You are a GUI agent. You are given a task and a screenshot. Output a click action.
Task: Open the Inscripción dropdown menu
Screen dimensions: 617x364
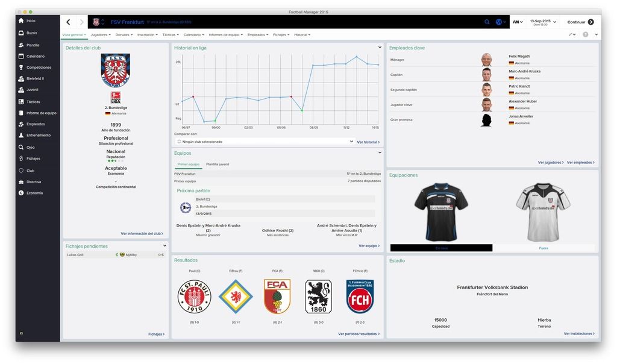[x=148, y=34]
